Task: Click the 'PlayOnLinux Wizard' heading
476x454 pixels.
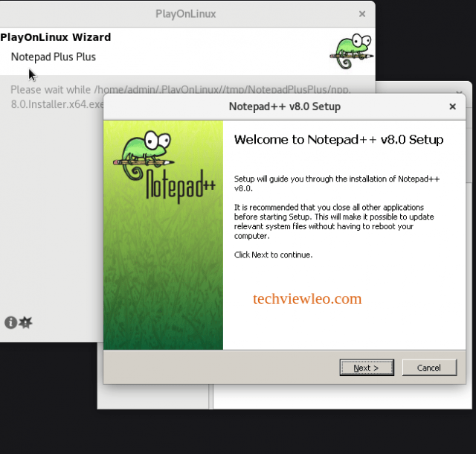Action: 56,37
